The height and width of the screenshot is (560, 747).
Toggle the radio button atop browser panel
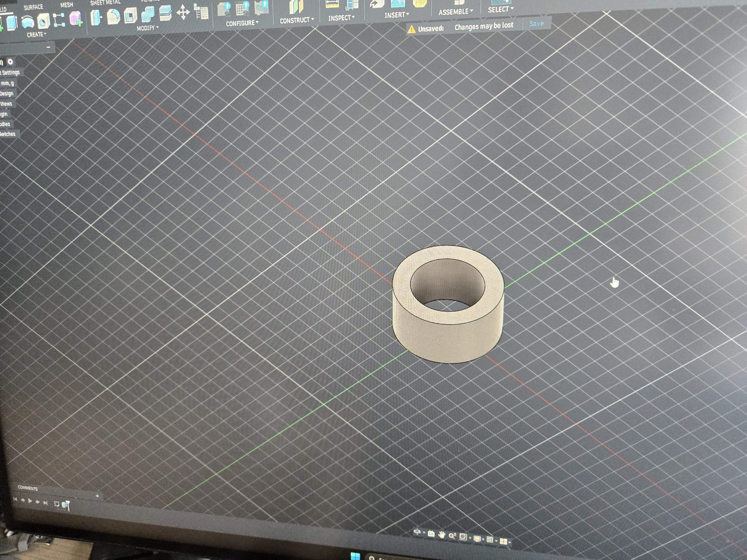click(x=10, y=62)
